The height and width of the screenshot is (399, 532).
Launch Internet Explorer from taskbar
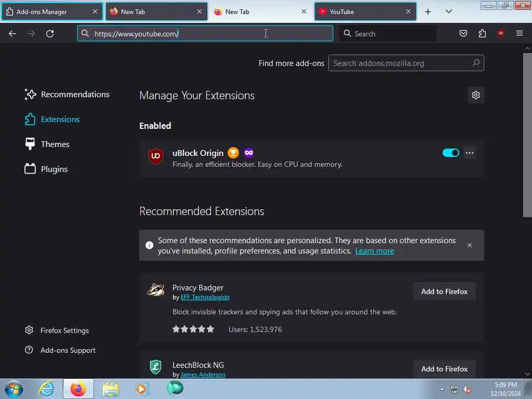[46, 389]
